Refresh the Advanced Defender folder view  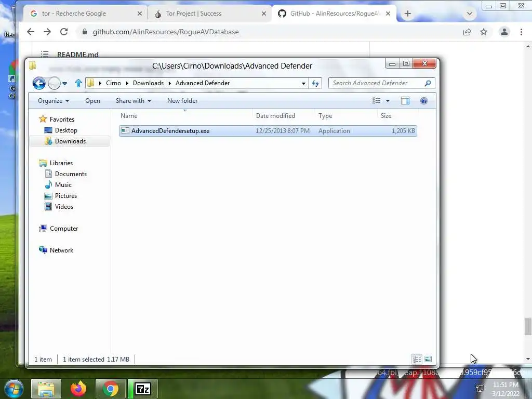point(315,83)
